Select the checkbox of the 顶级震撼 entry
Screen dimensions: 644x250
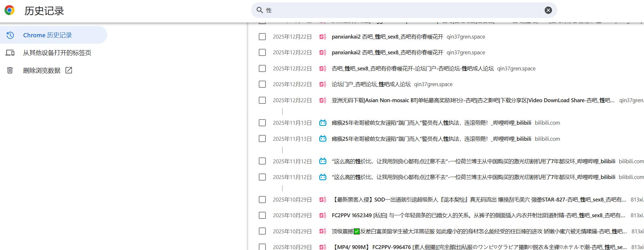tap(262, 231)
